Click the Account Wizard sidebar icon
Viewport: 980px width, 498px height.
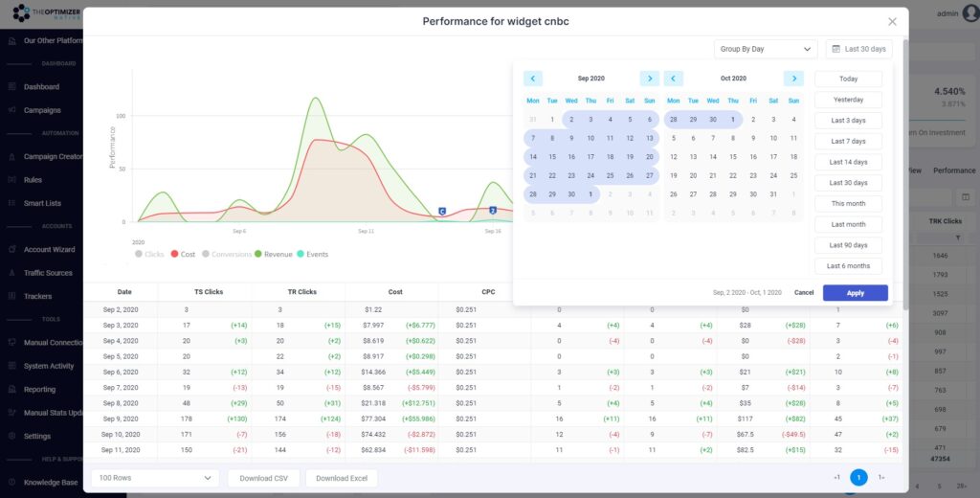[11, 249]
